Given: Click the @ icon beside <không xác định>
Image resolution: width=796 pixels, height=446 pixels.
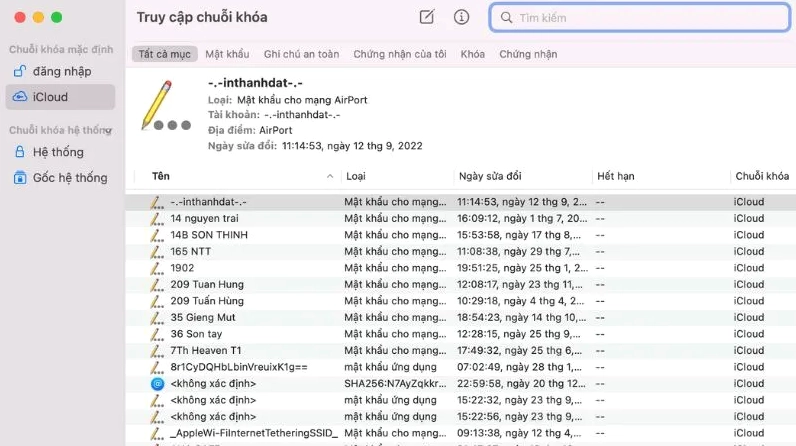Looking at the screenshot, I should tap(156, 383).
